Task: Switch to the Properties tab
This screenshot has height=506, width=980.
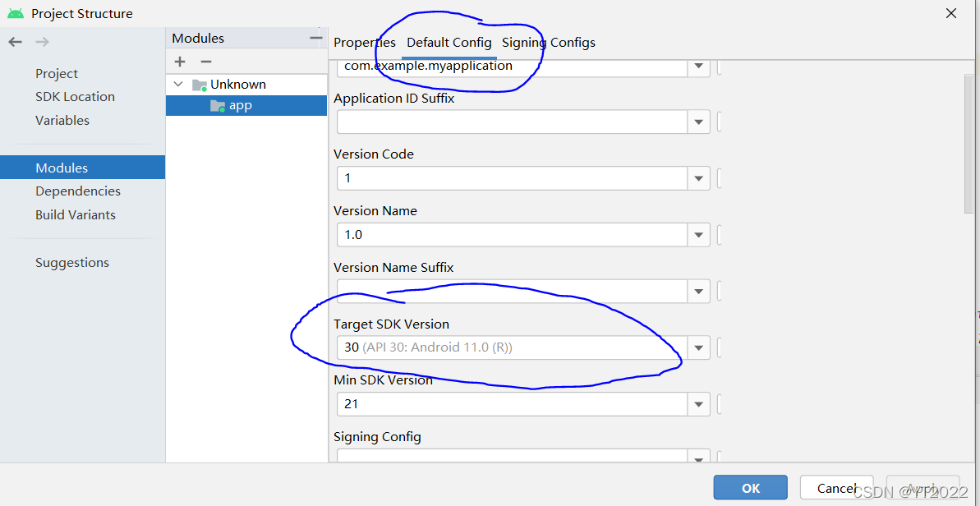Action: (365, 43)
